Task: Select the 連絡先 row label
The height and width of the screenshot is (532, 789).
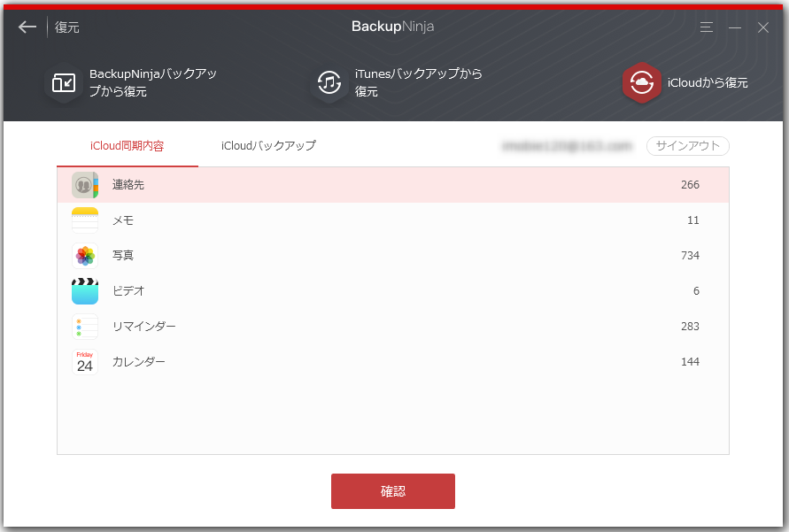Action: (x=128, y=184)
